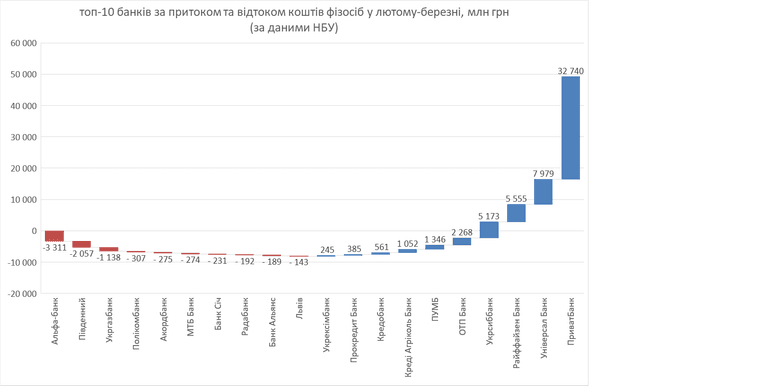Click the red Альфа-банк bar
The height and width of the screenshot is (386, 764).
[x=55, y=236]
